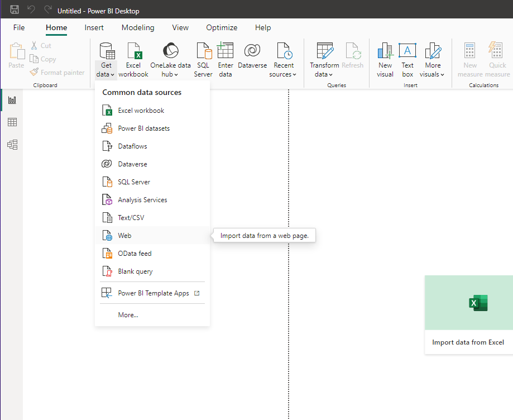Click the Cut scissors button

coord(41,45)
